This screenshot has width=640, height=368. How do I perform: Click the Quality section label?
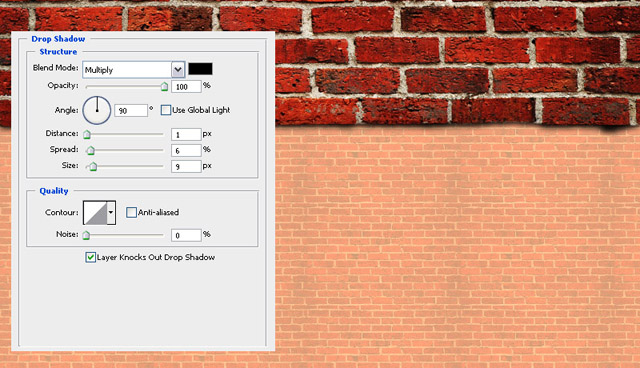(x=54, y=191)
